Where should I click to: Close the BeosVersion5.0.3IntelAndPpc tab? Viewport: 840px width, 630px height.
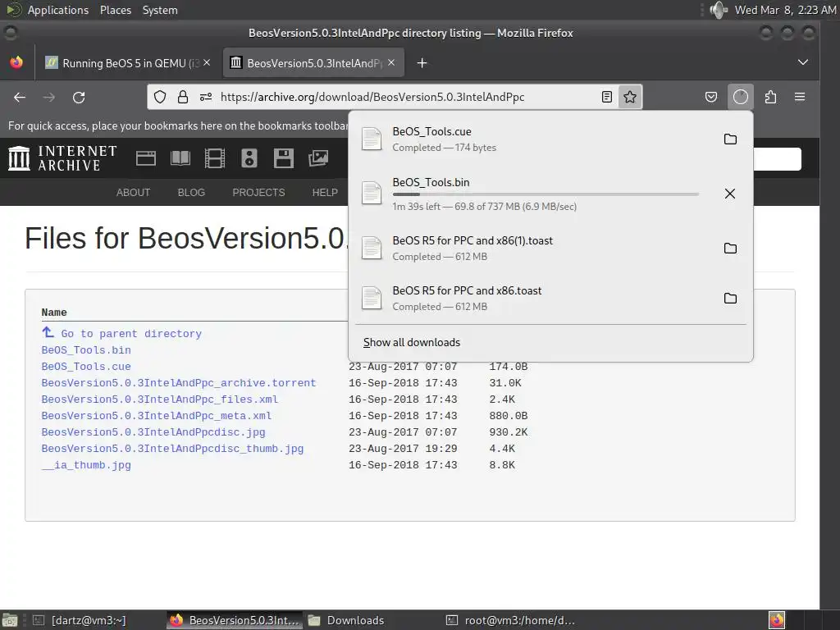[391, 62]
